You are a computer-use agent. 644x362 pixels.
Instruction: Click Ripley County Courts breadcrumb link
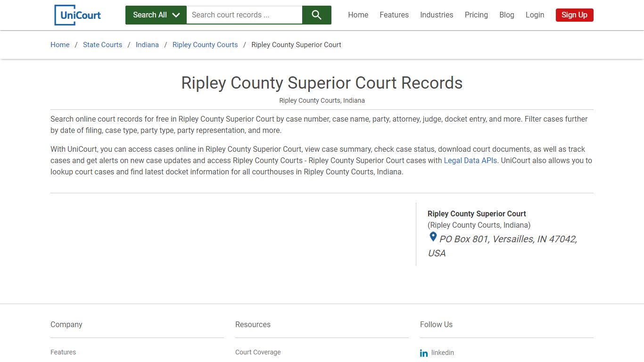coord(205,45)
